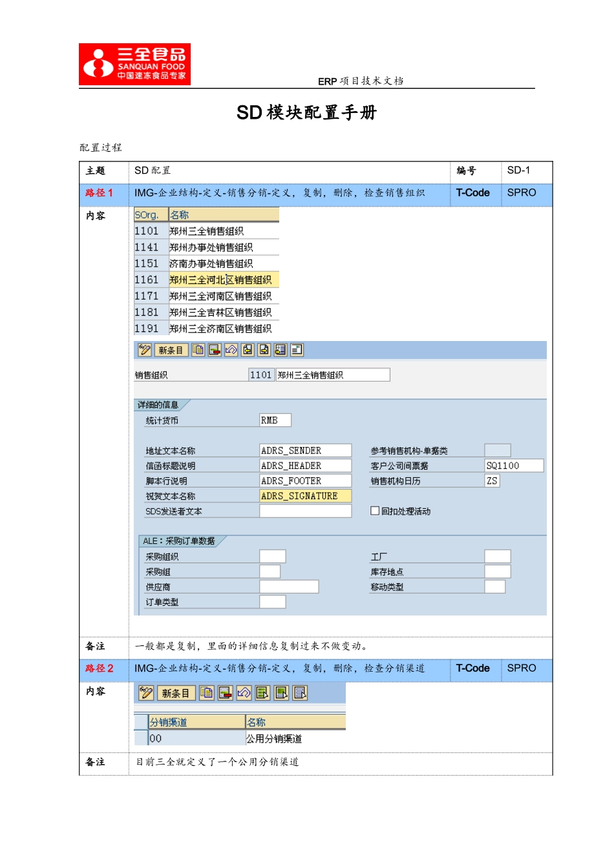Click the 统计货币 RMB field
The height and width of the screenshot is (868, 614).
pos(275,420)
